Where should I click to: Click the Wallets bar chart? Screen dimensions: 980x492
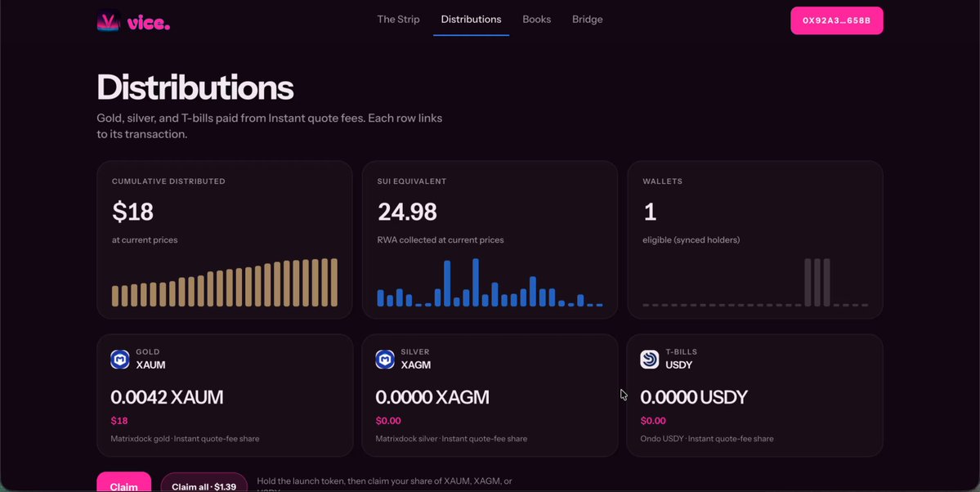coord(755,283)
